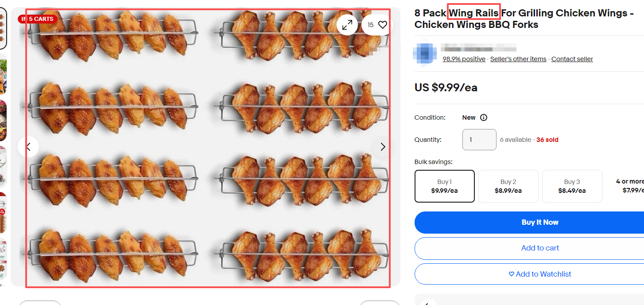Click the previous image arrow
644x305 pixels.
point(28,146)
